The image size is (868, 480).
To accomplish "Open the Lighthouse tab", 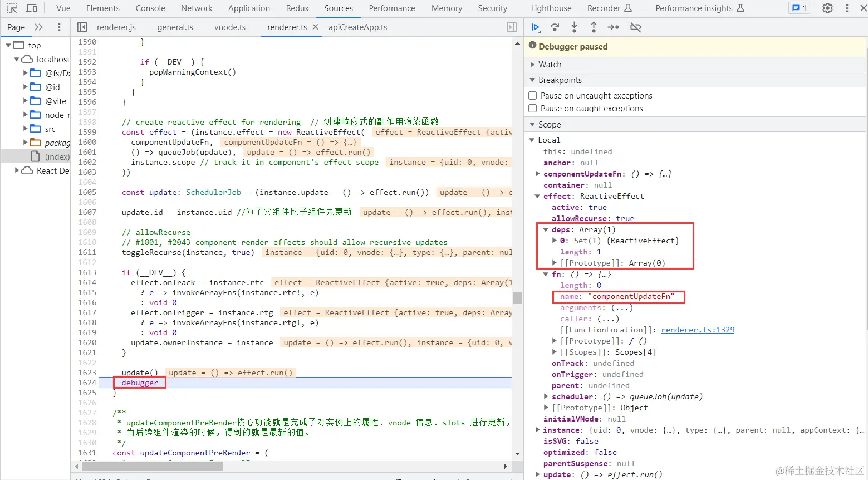I will (x=551, y=8).
